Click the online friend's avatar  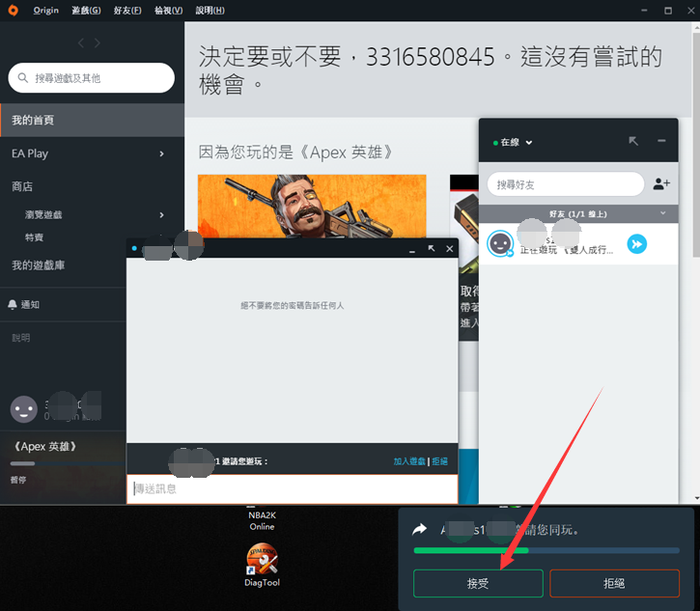coord(500,243)
